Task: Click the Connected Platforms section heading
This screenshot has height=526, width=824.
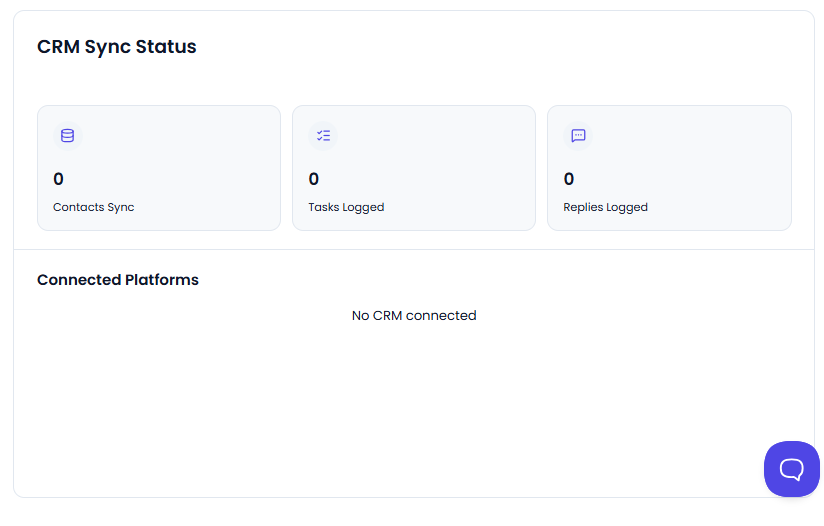Action: pos(118,280)
